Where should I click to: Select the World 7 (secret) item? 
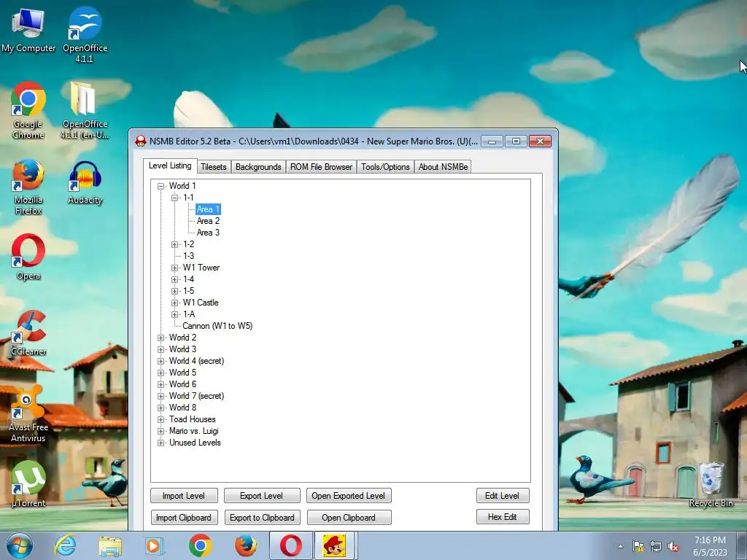click(196, 396)
